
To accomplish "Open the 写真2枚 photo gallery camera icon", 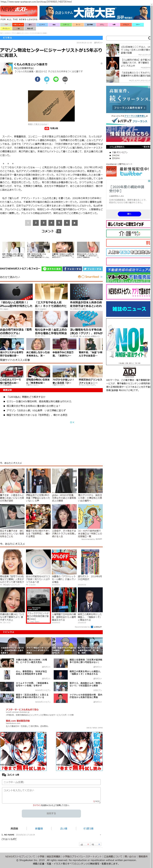I will click(x=47, y=128).
